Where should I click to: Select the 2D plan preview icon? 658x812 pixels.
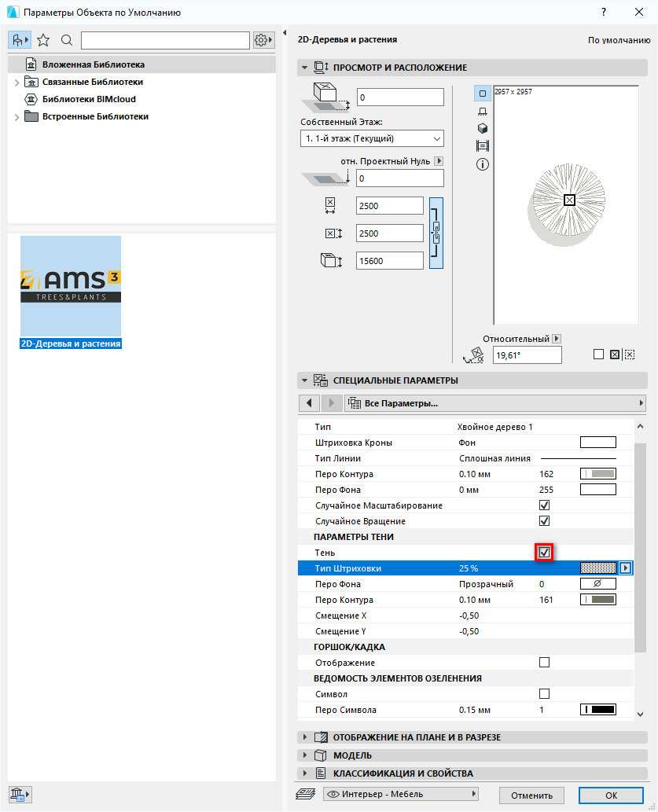coord(483,94)
